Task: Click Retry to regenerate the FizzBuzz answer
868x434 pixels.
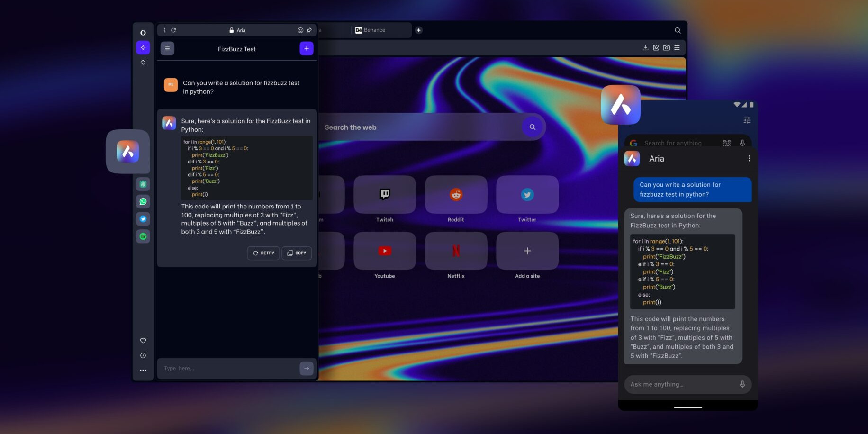Action: [263, 253]
